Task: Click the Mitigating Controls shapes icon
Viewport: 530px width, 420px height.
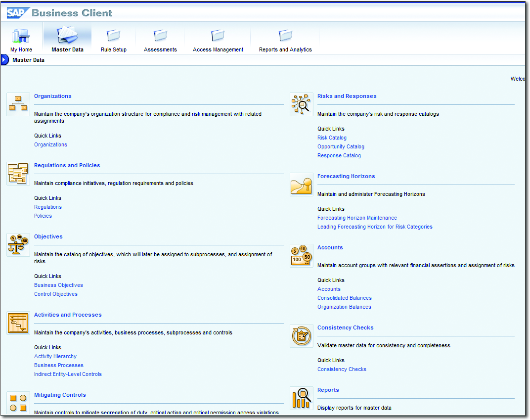Action: [18, 403]
